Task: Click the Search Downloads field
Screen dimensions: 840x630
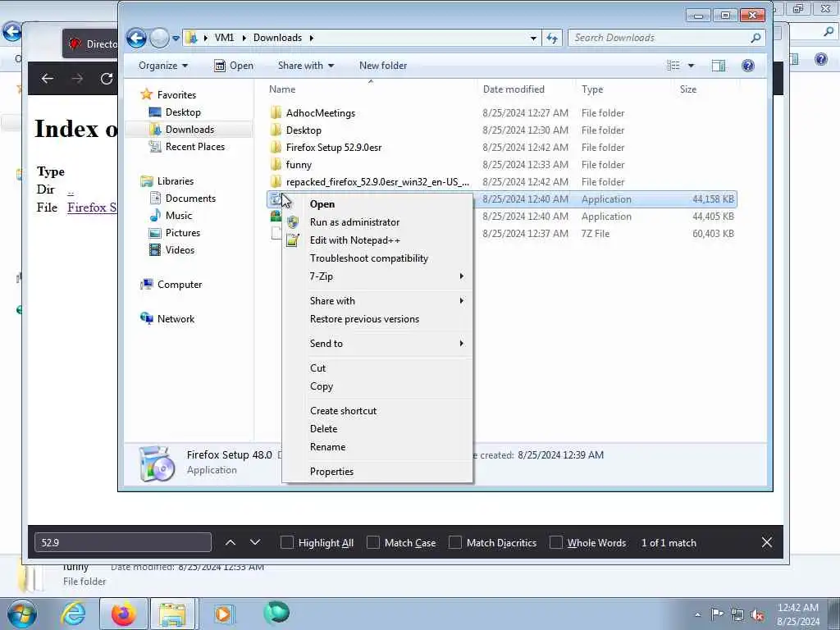Action: point(666,38)
